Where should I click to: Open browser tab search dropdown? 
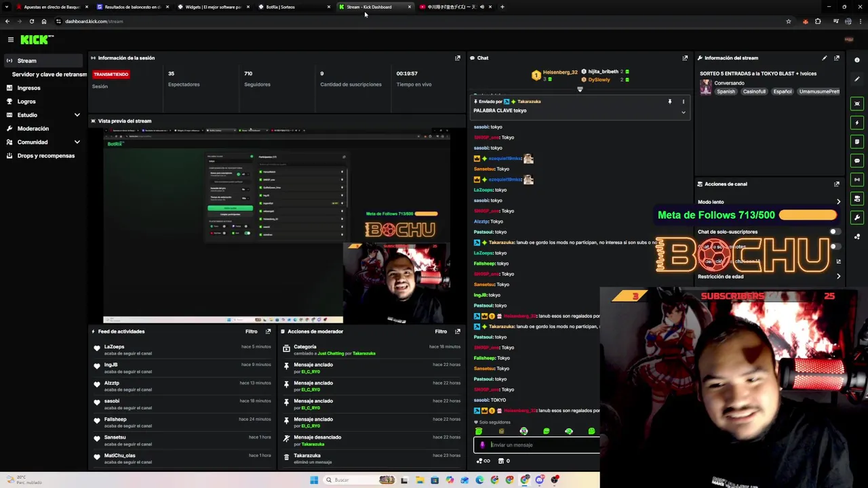click(x=7, y=7)
